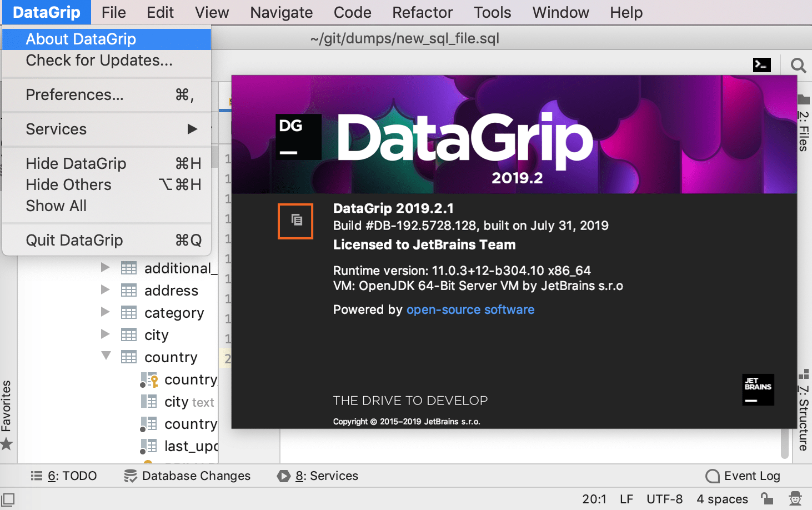
Task: Expand the address table node
Action: click(105, 290)
